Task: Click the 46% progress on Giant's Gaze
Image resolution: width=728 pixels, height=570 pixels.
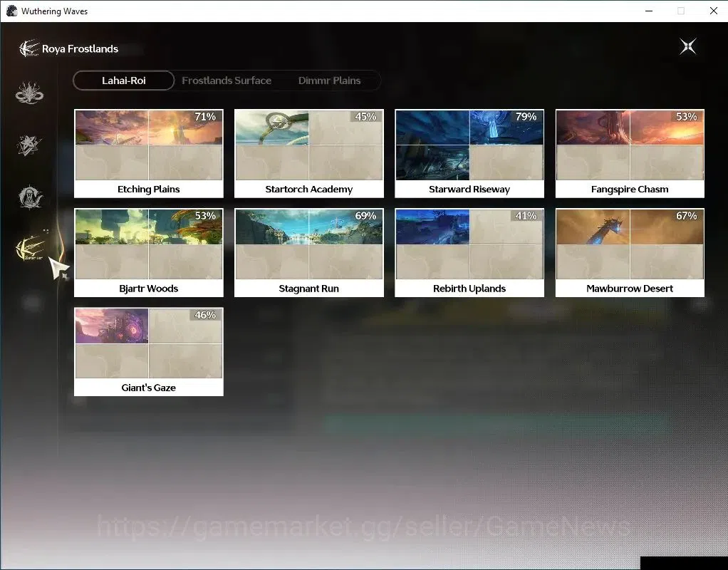Action: (x=205, y=315)
